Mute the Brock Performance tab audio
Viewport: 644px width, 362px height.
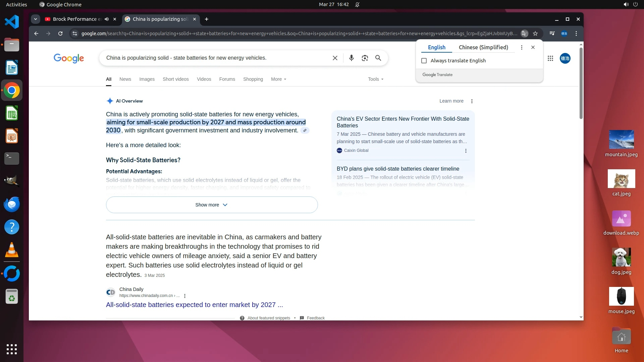[107, 19]
